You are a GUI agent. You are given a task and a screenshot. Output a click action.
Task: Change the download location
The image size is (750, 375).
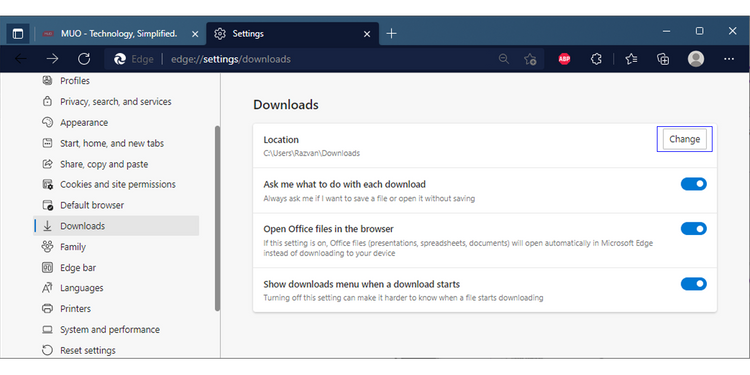(x=684, y=139)
